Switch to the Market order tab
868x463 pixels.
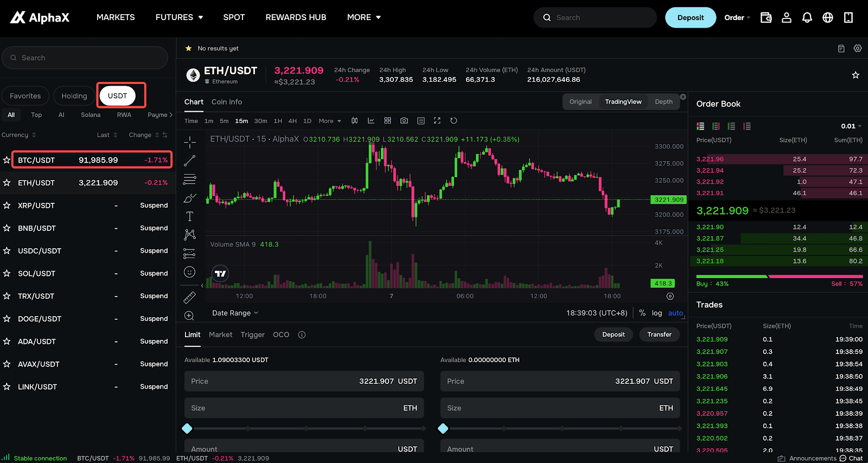click(x=220, y=335)
